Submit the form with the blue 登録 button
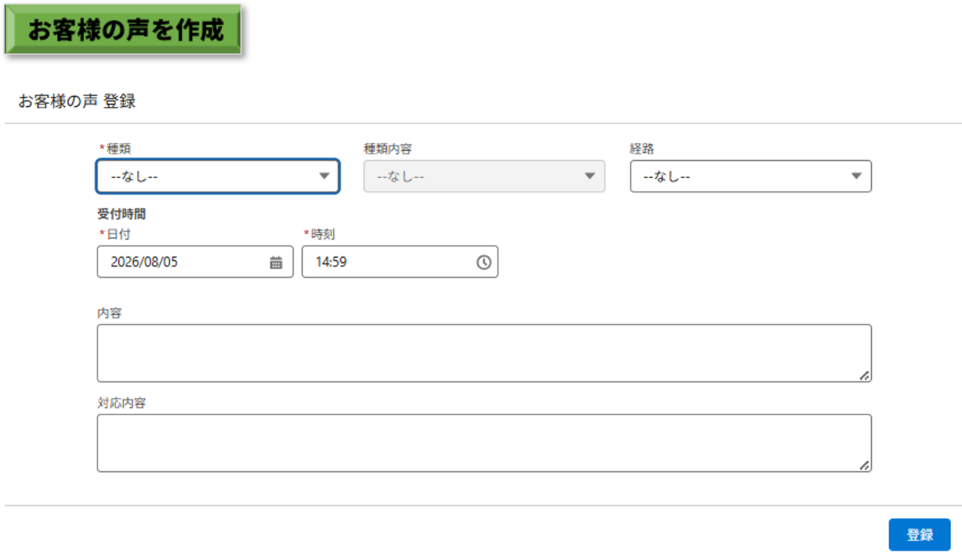This screenshot has height=560, width=962. 919,535
